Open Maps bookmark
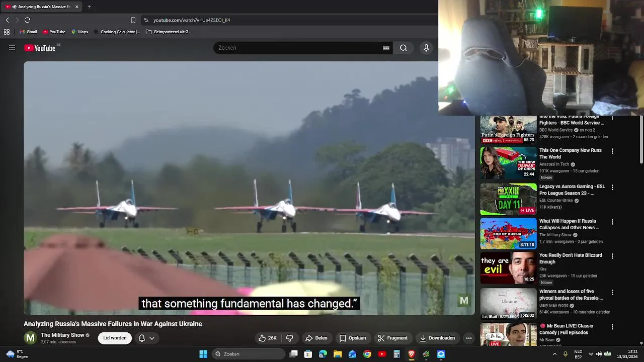 point(79,32)
